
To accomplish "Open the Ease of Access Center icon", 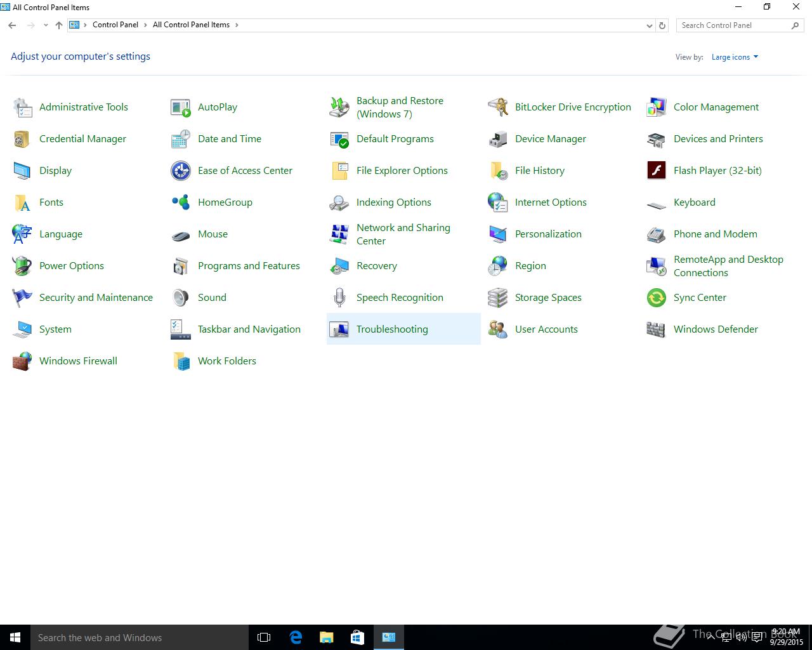I will (x=181, y=171).
